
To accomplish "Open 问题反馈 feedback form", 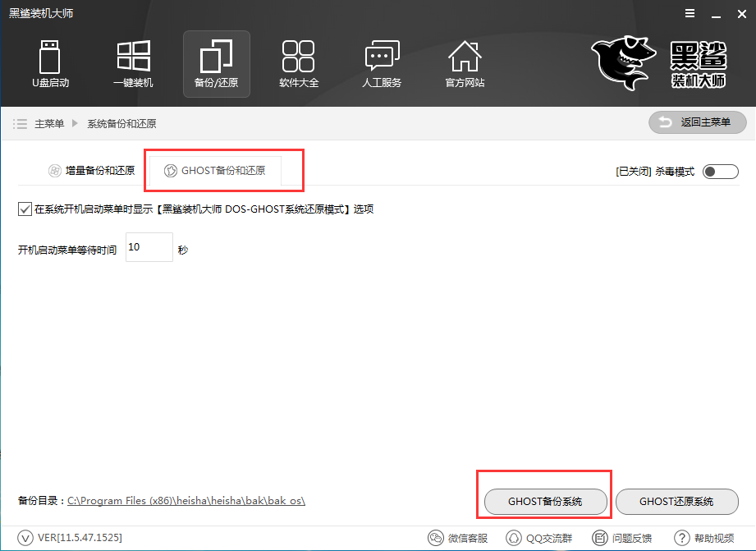I will pyautogui.click(x=622, y=538).
